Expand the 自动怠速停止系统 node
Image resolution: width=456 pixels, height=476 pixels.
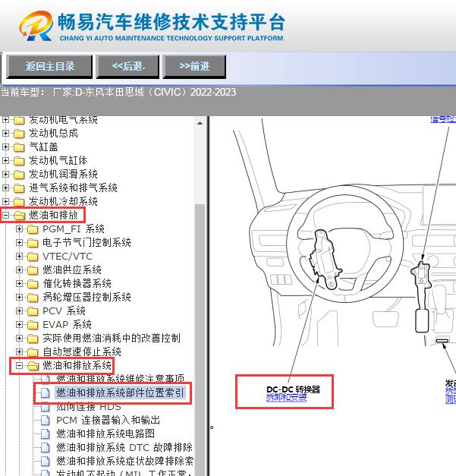point(19,351)
